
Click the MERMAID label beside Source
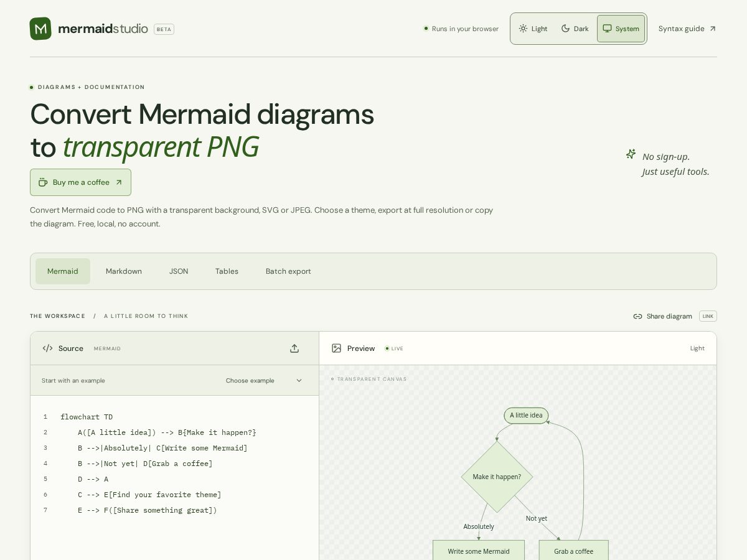[x=107, y=348]
